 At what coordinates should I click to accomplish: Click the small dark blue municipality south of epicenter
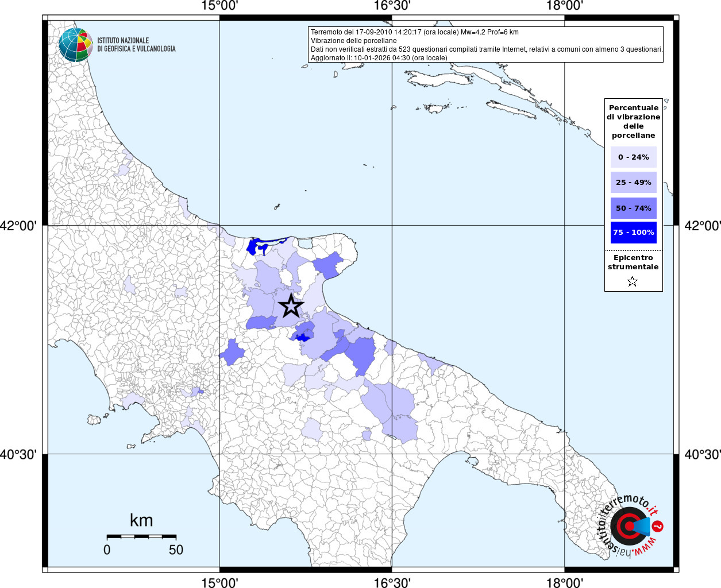(x=302, y=337)
